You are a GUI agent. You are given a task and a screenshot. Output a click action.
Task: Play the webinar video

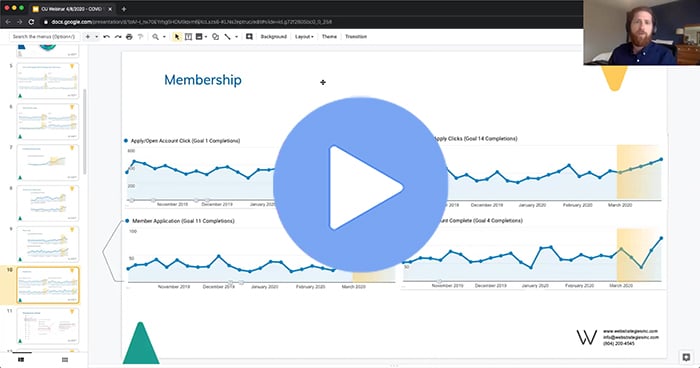361,184
